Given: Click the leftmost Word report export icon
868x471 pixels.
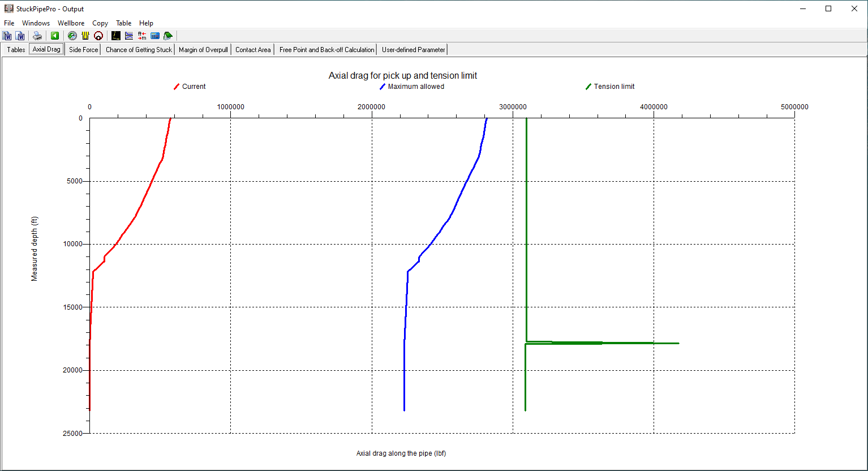Looking at the screenshot, I should click(7, 36).
